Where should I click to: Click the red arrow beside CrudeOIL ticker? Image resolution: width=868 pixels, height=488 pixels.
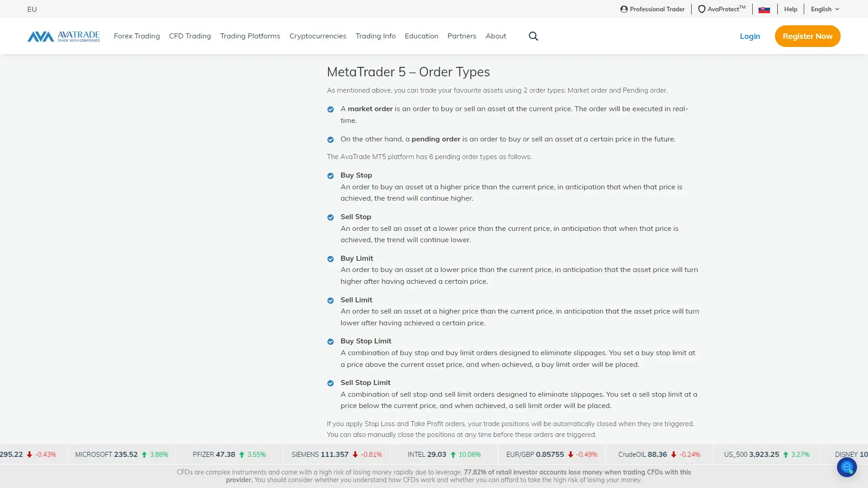pyautogui.click(x=674, y=455)
